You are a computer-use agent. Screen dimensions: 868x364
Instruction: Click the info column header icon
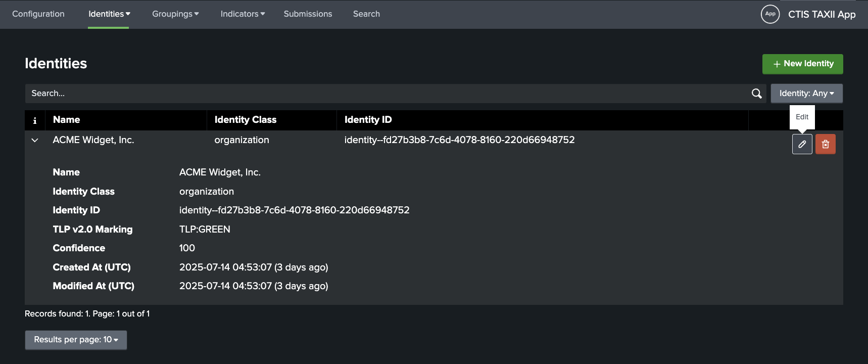click(35, 120)
